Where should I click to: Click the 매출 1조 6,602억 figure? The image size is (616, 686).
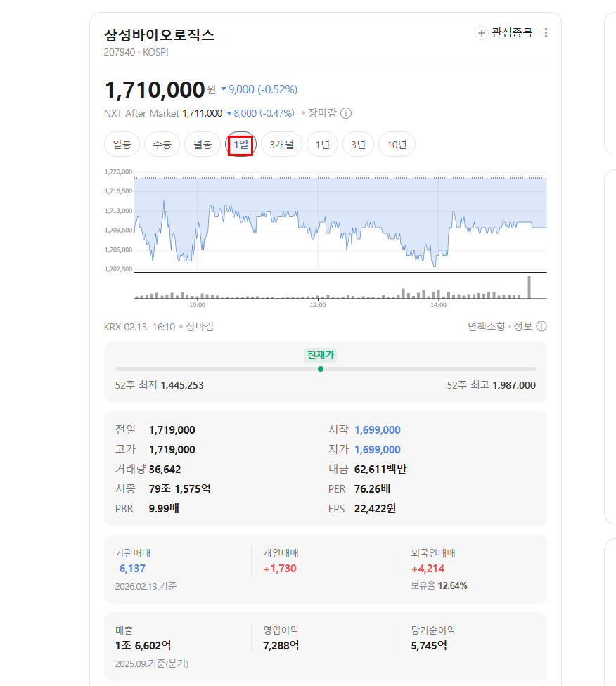tap(143, 646)
